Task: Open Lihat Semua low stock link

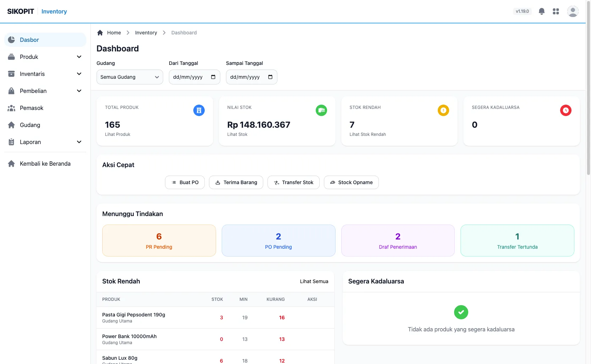Action: (x=314, y=281)
